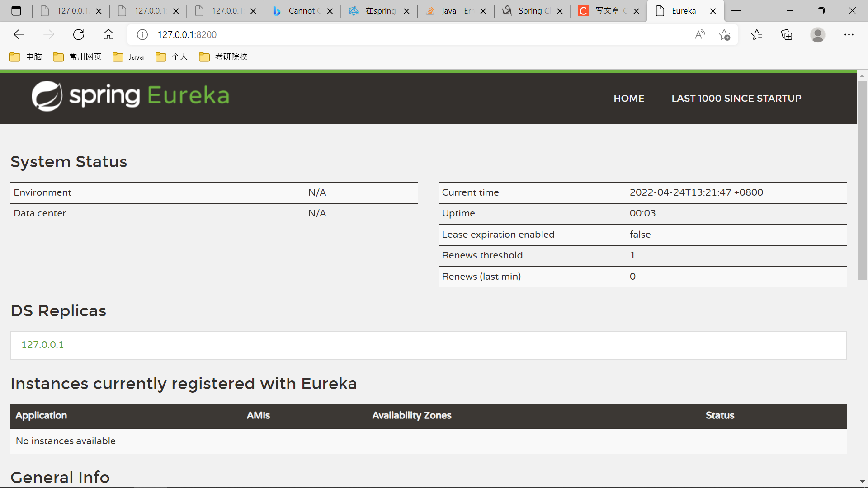
Task: Open the collections icon
Action: coord(787,35)
